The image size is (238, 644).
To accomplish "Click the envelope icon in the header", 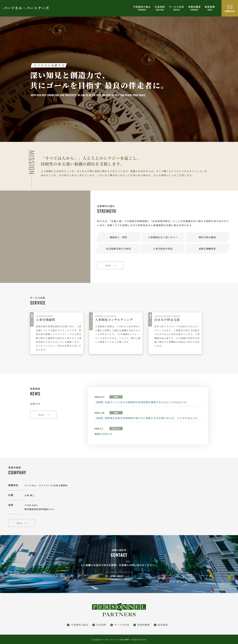I will pyautogui.click(x=229, y=7).
